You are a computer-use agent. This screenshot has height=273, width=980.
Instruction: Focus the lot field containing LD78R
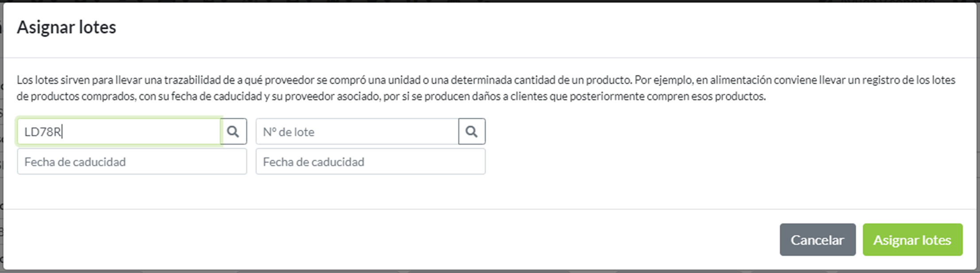tap(119, 132)
